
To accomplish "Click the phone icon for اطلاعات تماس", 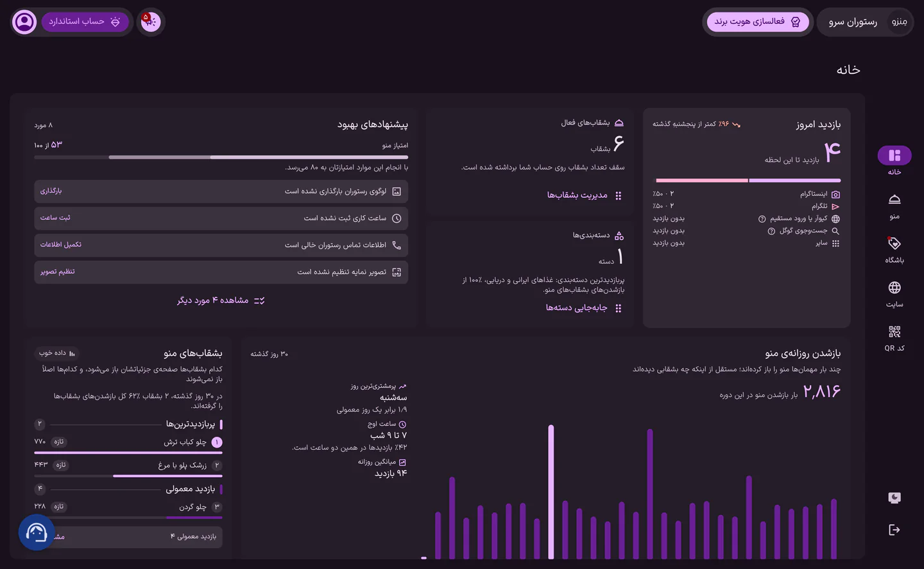I will tap(397, 245).
